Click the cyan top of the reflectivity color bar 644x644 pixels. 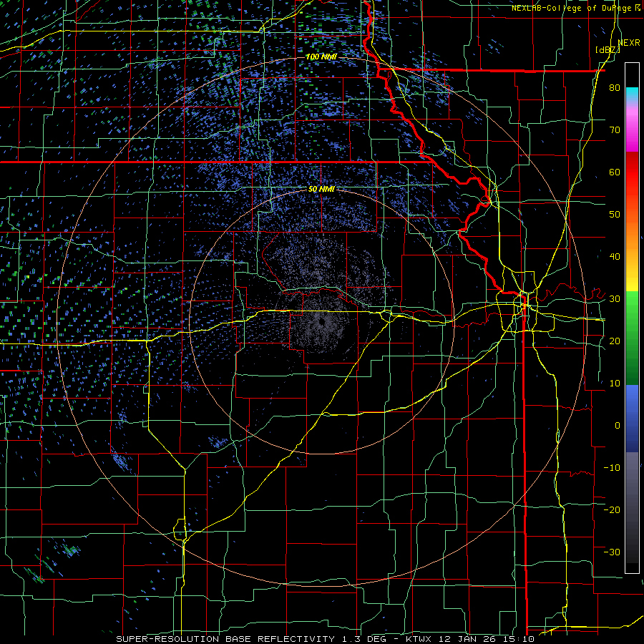click(x=632, y=94)
